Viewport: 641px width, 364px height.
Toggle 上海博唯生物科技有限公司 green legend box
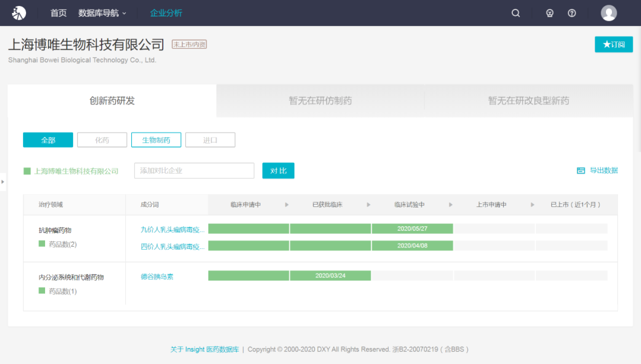(x=27, y=171)
